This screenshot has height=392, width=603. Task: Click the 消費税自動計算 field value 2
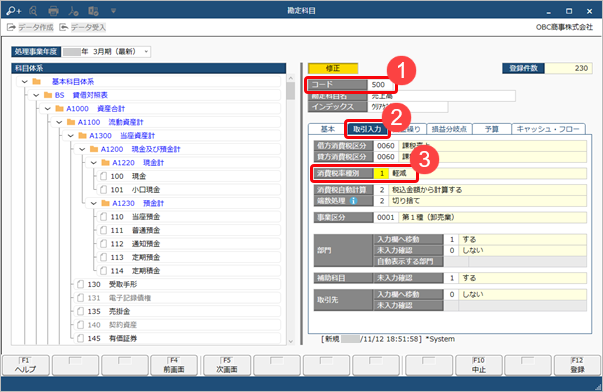381,190
